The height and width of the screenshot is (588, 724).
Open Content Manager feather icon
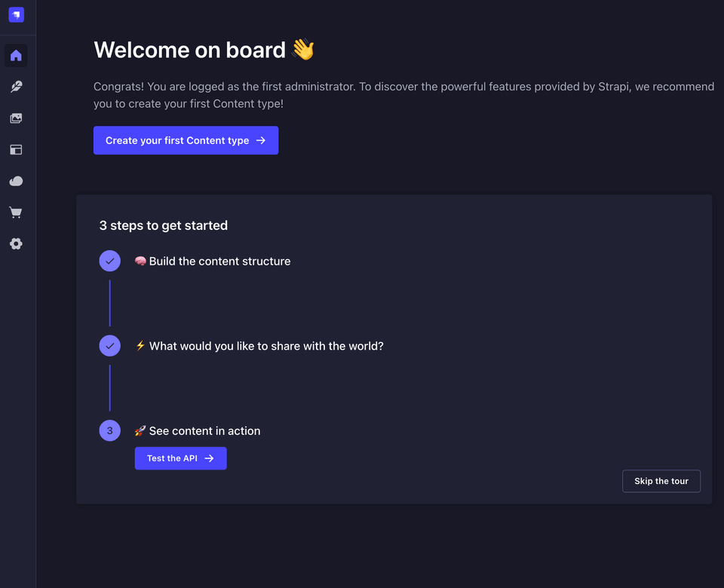(16, 87)
